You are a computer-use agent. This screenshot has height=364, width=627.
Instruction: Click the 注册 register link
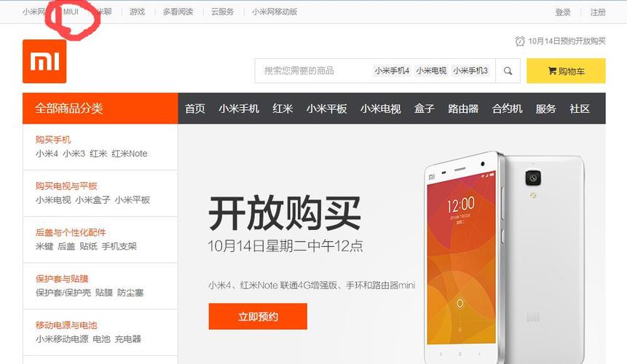click(x=598, y=12)
